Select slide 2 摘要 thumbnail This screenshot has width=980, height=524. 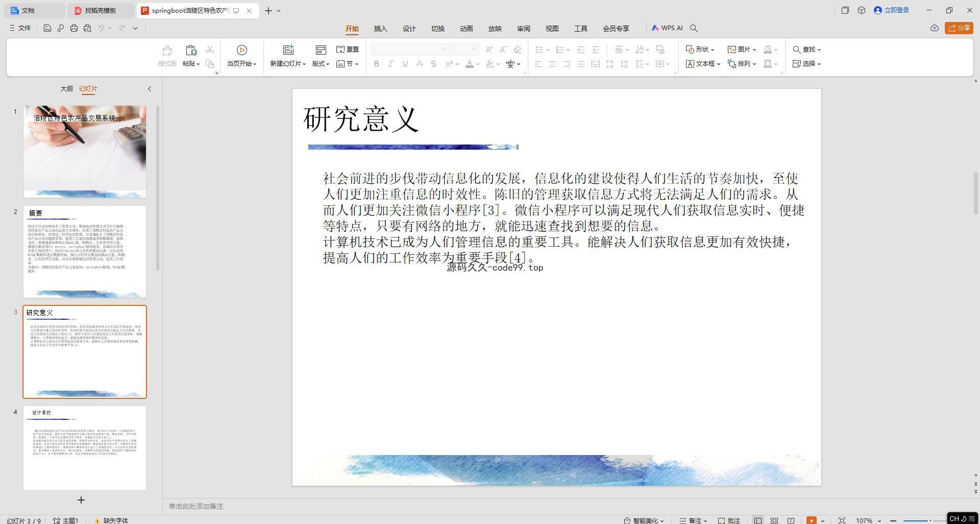point(85,251)
